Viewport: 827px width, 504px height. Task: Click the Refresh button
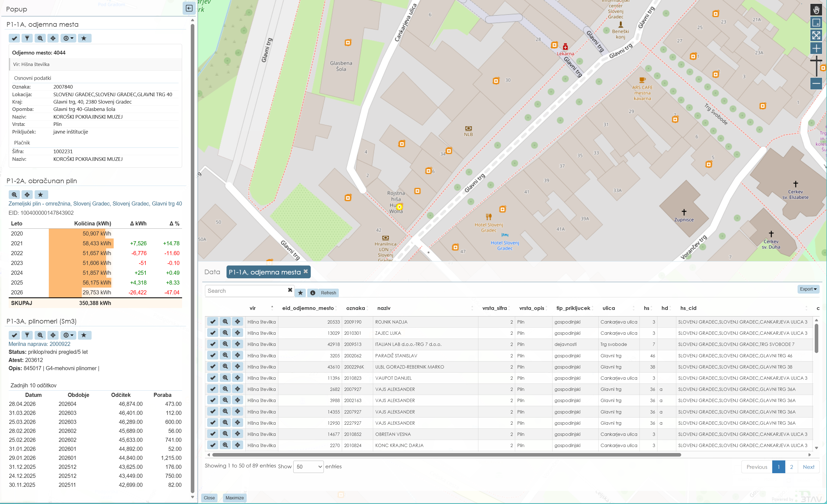[x=328, y=292]
